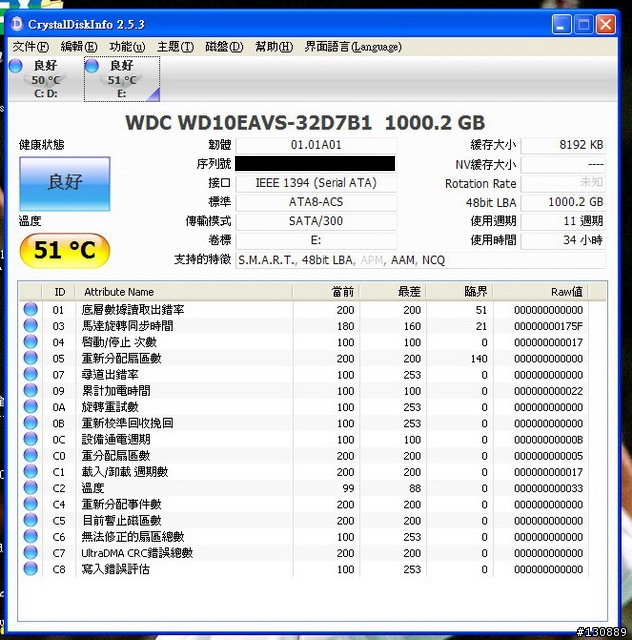Open the 主題(T) menu
This screenshot has height=640, width=632.
(x=176, y=47)
